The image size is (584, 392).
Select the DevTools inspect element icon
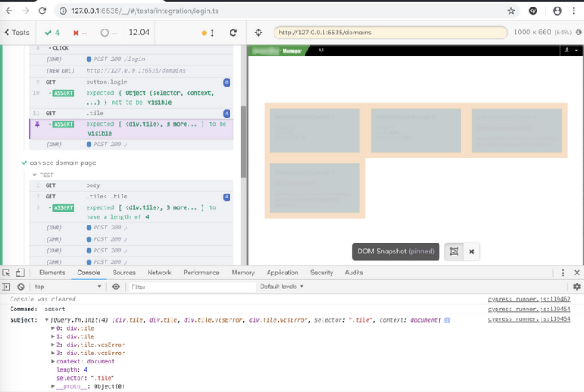(7, 273)
